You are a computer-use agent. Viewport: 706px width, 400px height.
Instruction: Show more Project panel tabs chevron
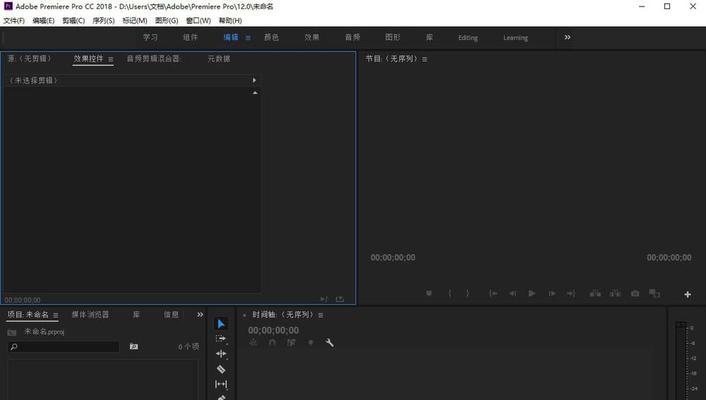coord(200,314)
